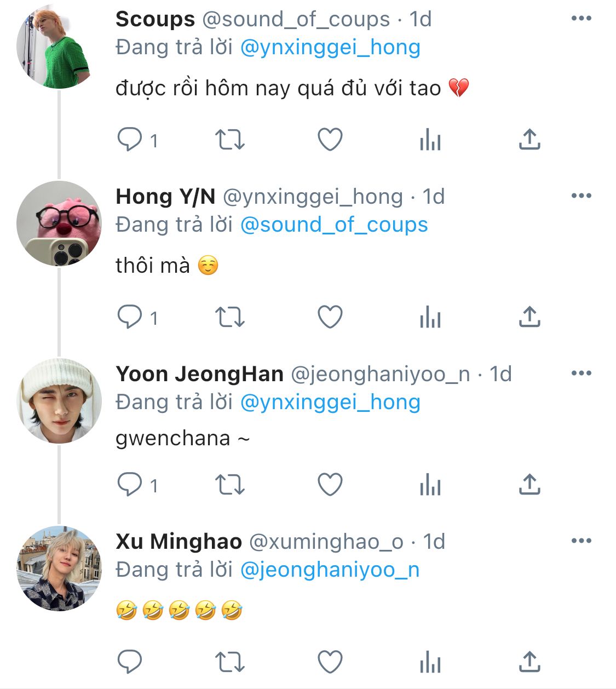Open the @ynxinggei_hong mention in Scoups' reply
Screen dimensions: 616x689
click(x=330, y=48)
